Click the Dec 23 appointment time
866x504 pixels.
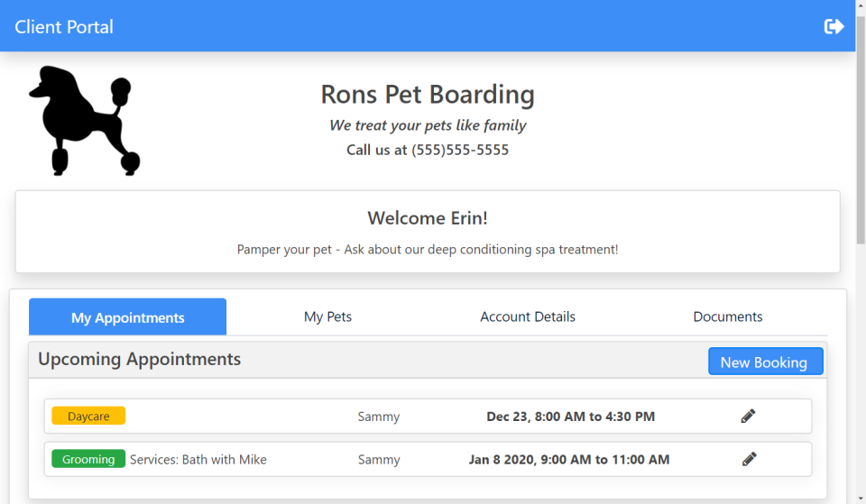point(570,417)
